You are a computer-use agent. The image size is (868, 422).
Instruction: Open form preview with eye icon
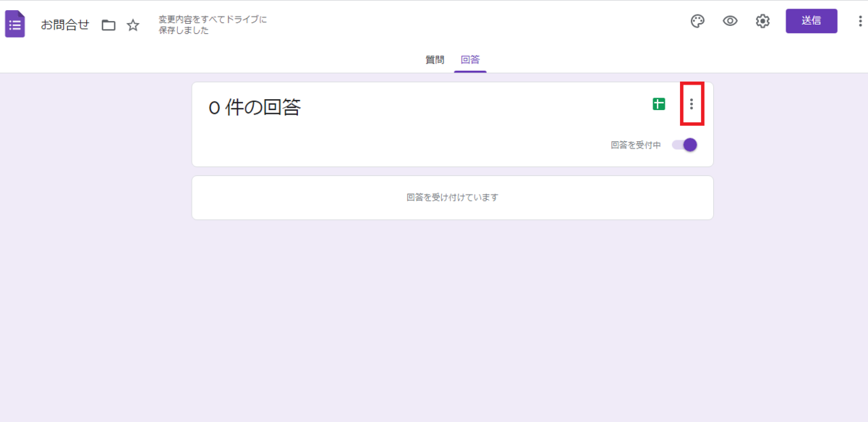pyautogui.click(x=730, y=21)
